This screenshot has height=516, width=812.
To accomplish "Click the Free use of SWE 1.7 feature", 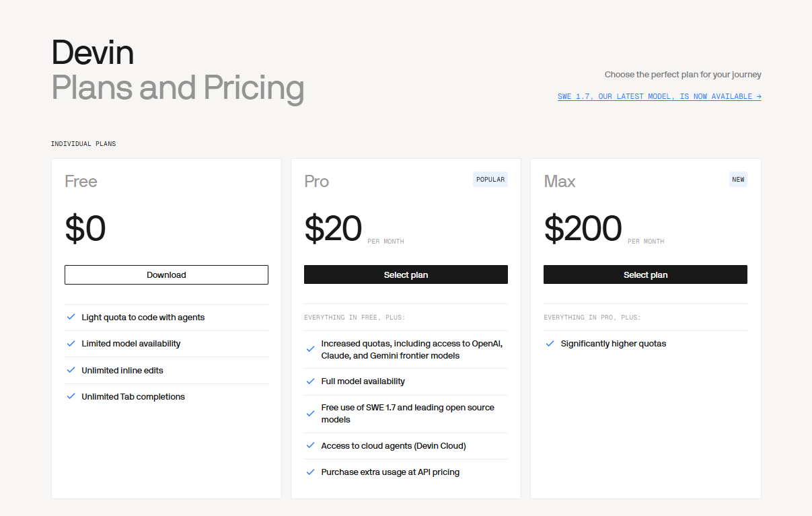I will 408,413.
